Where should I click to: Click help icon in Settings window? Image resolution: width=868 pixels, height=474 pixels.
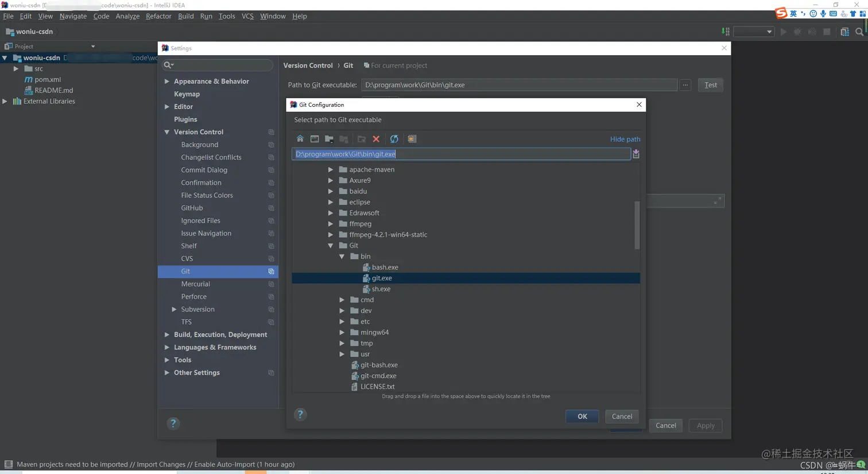(x=173, y=423)
